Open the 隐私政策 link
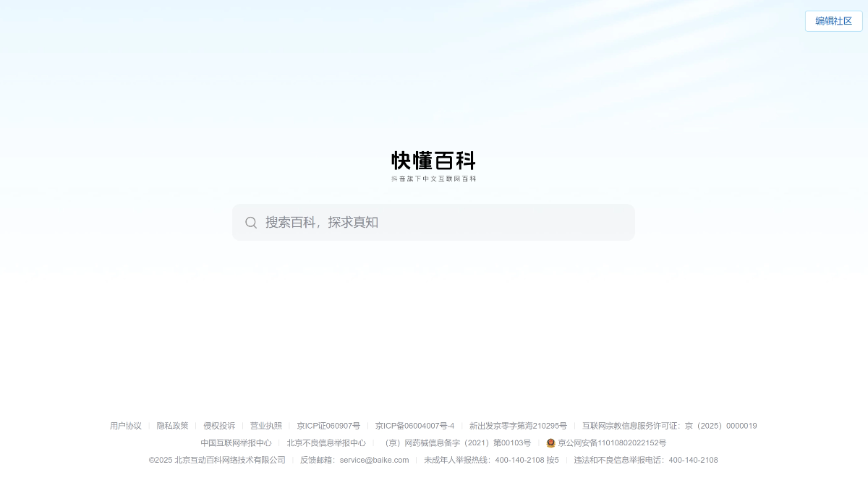 pos(173,426)
